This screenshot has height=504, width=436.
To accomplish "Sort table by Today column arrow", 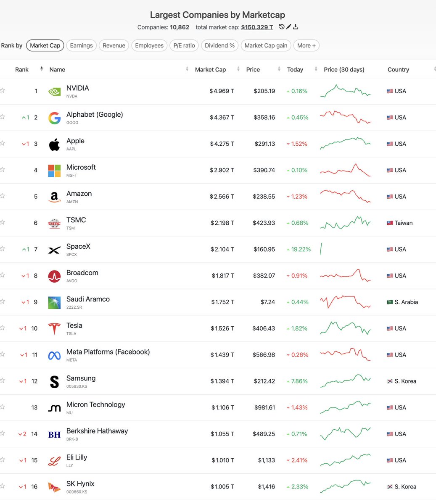I will point(316,69).
